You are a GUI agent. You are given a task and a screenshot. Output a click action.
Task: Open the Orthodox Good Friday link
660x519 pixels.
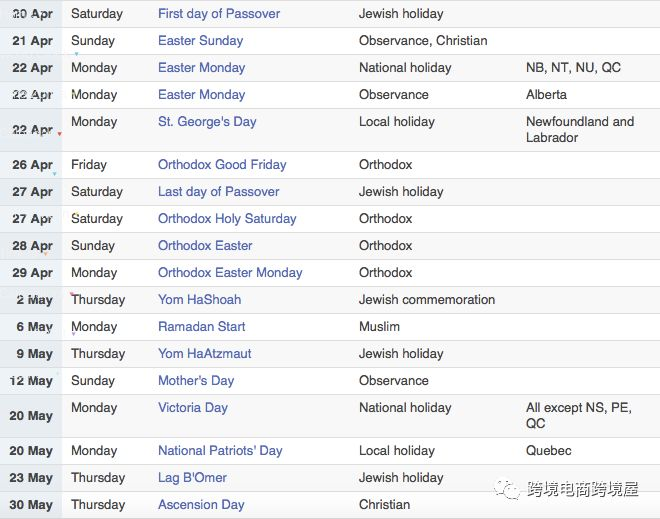222,165
